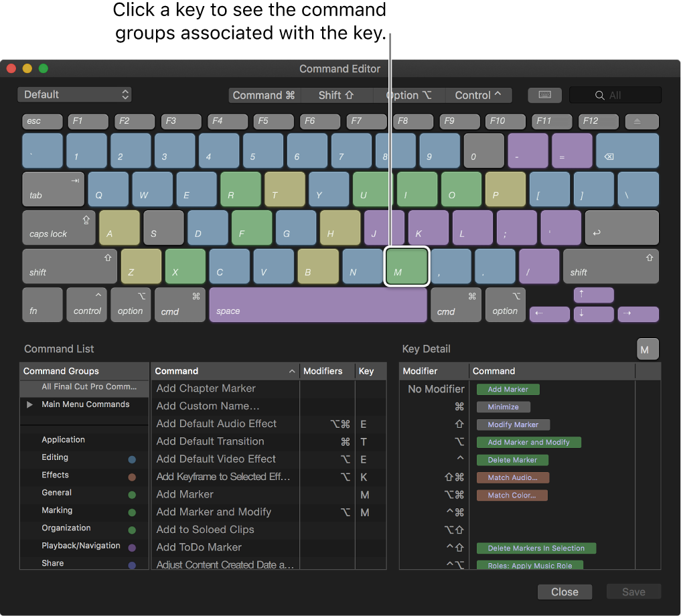Click the space bar on the virtual keyboard
This screenshot has width=683, height=616.
[318, 305]
